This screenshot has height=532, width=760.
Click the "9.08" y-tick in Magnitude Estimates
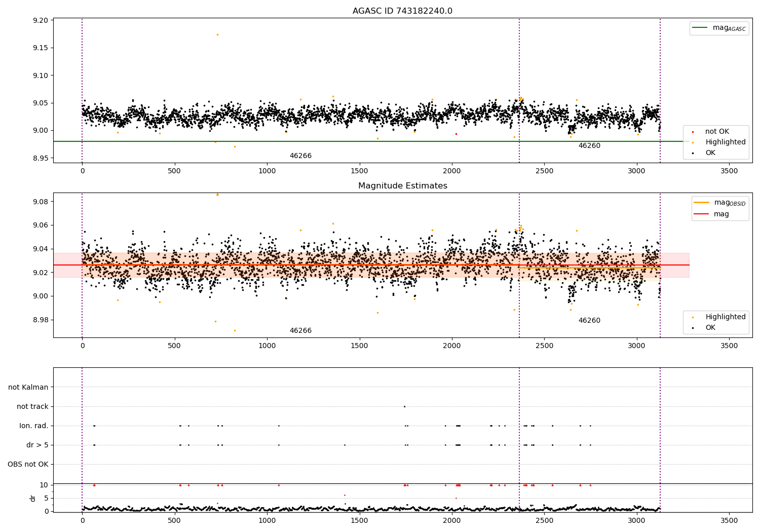[41, 202]
